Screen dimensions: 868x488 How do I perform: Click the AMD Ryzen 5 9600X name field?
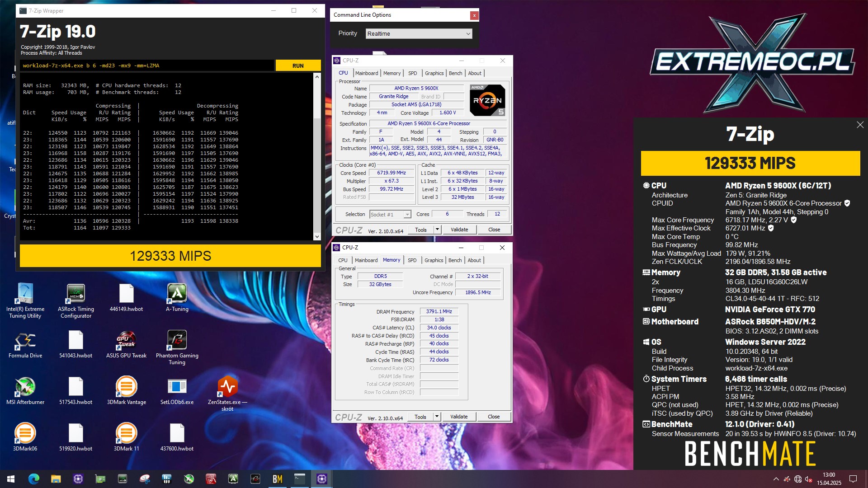[416, 88]
